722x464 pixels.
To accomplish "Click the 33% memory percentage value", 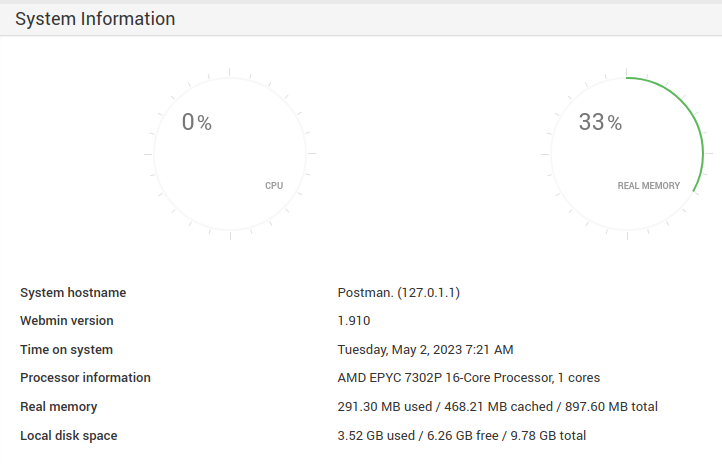I will (x=600, y=123).
